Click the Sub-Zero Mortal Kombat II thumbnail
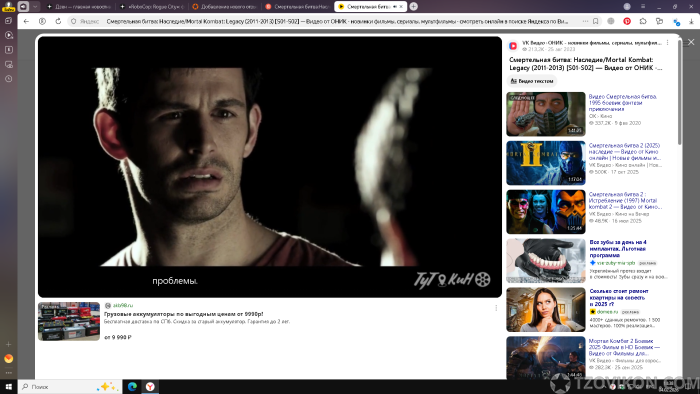This screenshot has height=394, width=700. tap(546, 163)
